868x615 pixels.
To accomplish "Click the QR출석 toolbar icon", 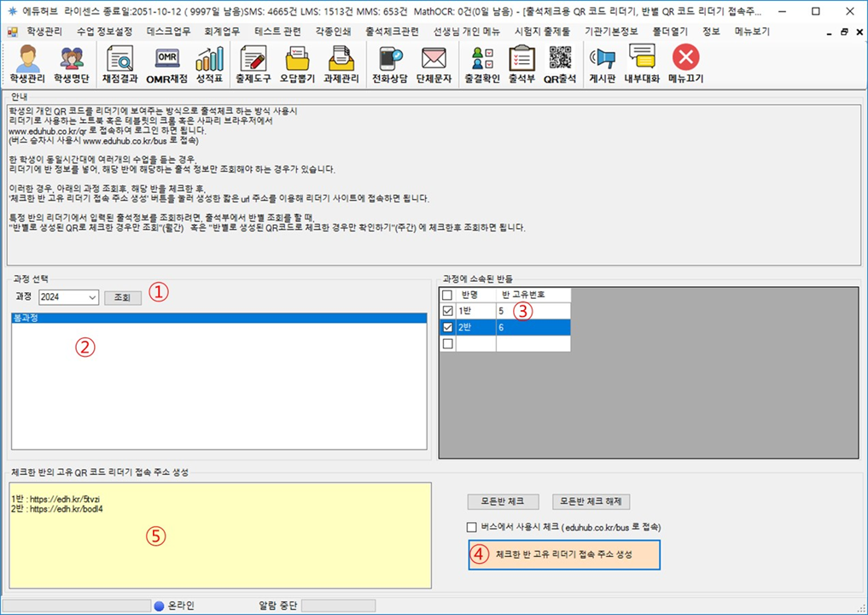I will [560, 64].
